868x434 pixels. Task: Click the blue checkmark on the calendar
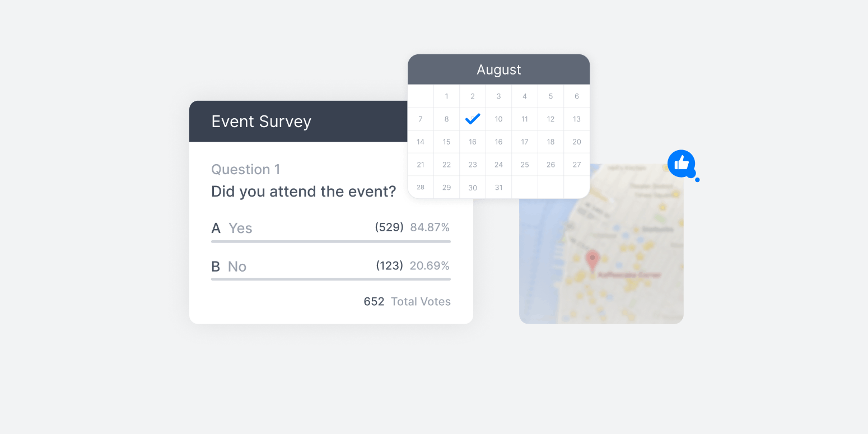[x=473, y=119]
